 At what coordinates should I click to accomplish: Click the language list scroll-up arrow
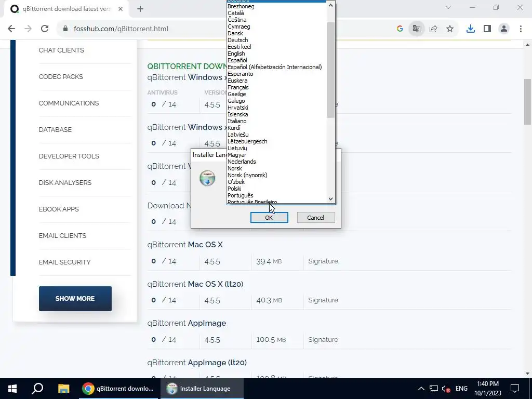[331, 5]
